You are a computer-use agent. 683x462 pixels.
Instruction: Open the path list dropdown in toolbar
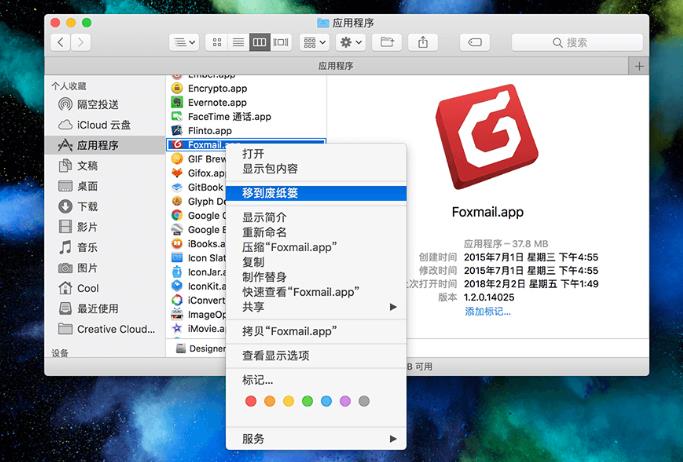pos(184,42)
